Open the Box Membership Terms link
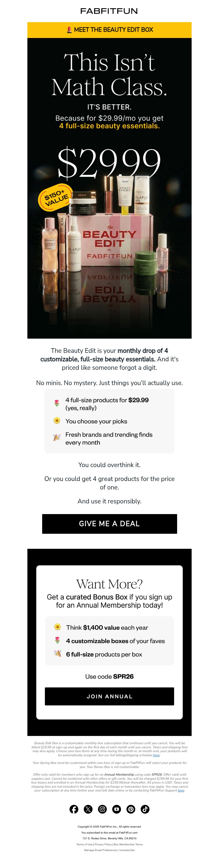The image size is (219, 868). tap(128, 844)
